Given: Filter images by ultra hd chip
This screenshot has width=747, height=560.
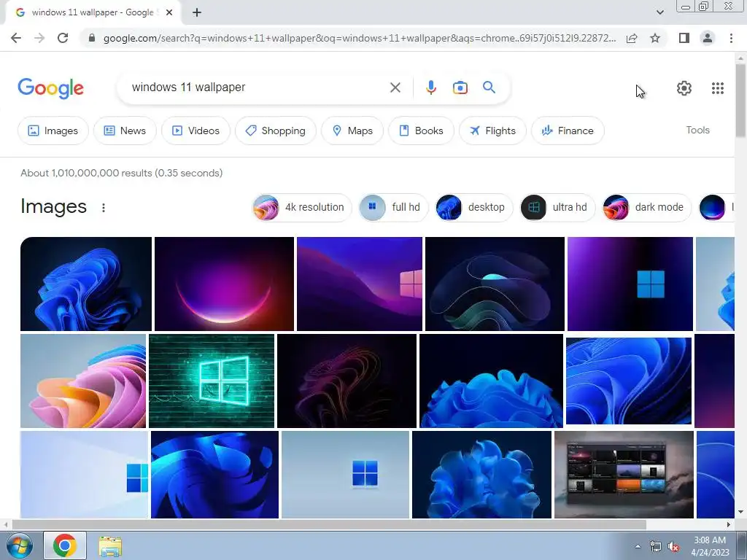Looking at the screenshot, I should [x=557, y=207].
